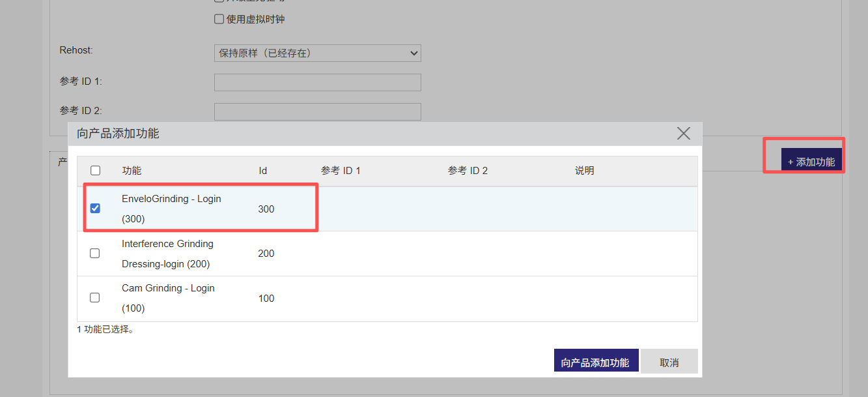
Task: Uncheck the EnveloGrinding - Login checkbox
Action: pyautogui.click(x=95, y=209)
